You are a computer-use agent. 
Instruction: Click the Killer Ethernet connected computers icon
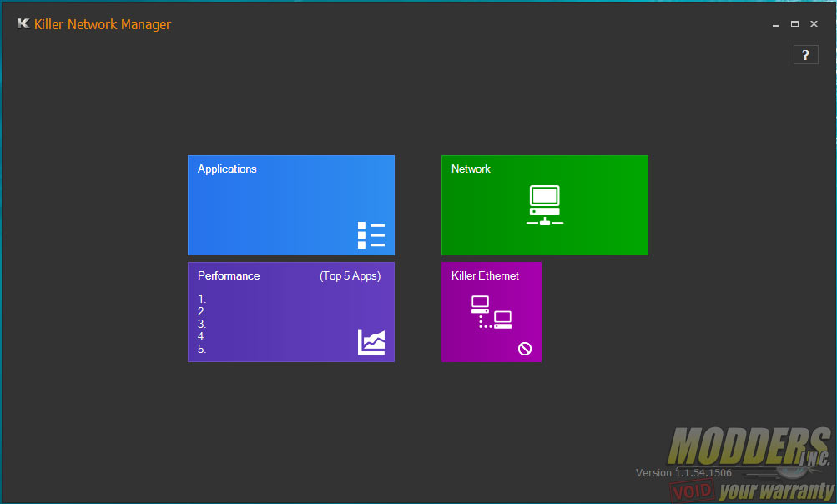pyautogui.click(x=491, y=312)
